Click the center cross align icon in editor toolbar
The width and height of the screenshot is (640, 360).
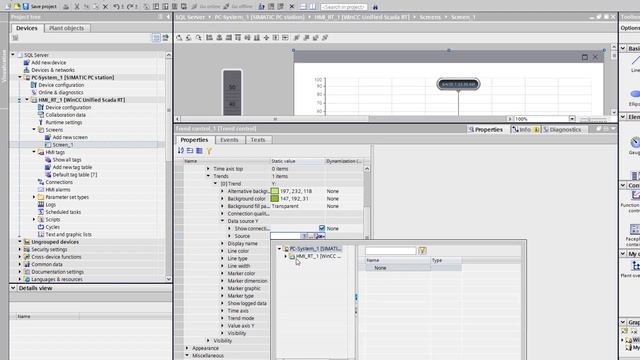(x=266, y=38)
